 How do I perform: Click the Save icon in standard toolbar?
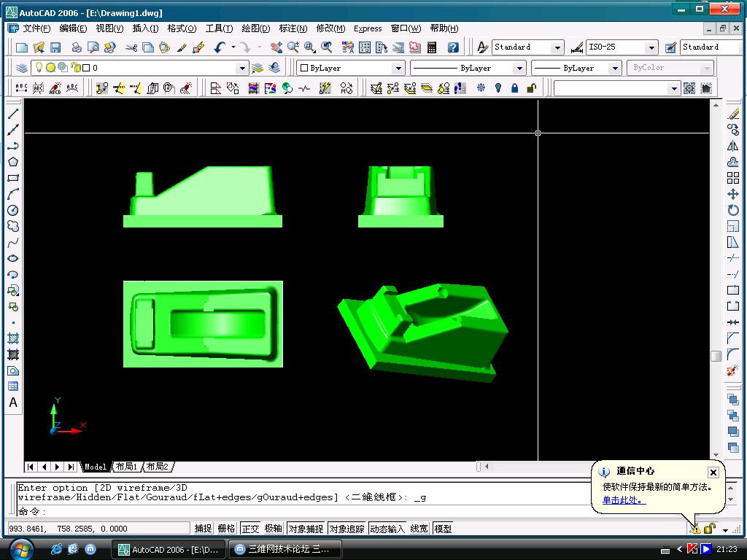[55, 47]
